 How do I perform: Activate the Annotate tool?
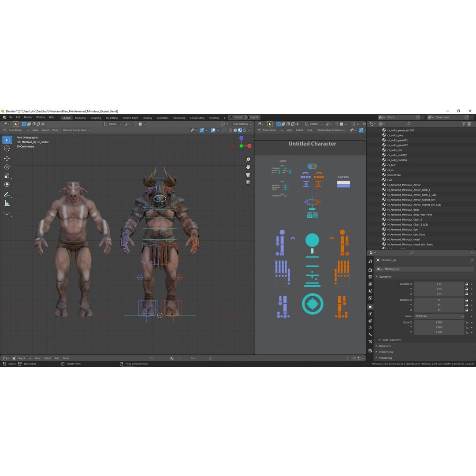tap(7, 195)
